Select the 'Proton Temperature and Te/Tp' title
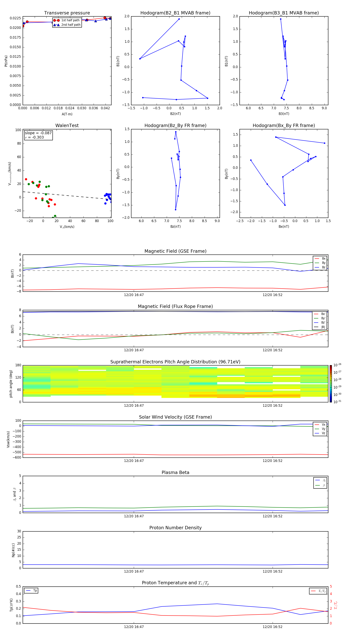This screenshot has width=351, height=644. (175, 583)
